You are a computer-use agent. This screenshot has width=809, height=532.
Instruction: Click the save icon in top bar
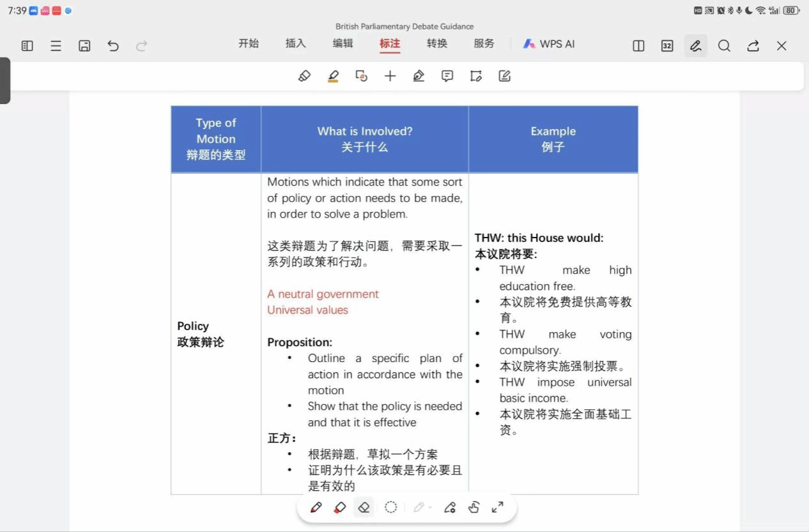pyautogui.click(x=84, y=46)
